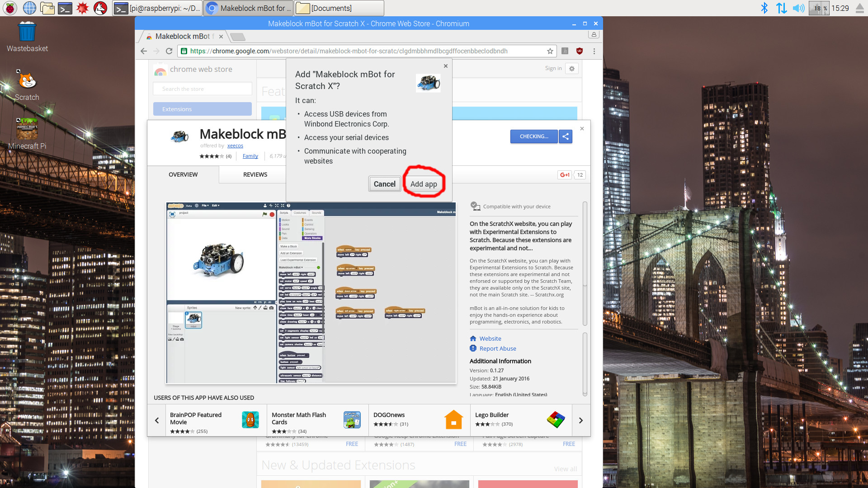
Task: Click the network transfer arrows icon
Action: [x=782, y=8]
